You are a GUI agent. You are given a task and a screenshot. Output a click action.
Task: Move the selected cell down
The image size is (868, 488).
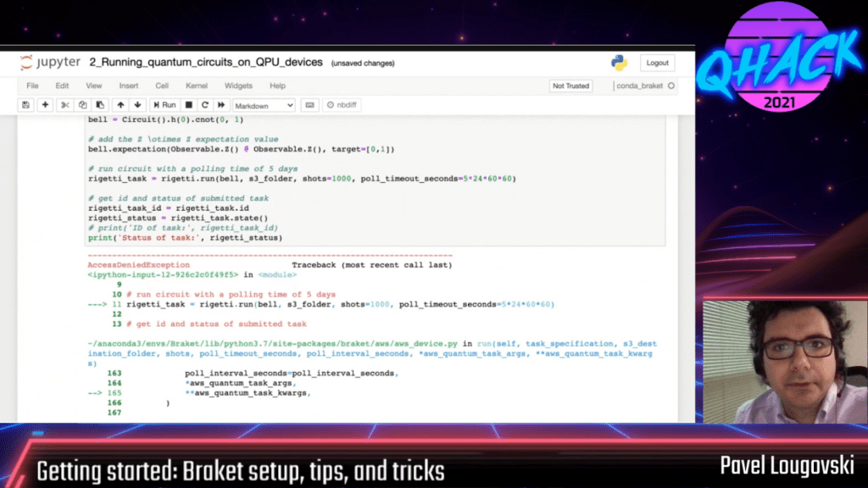point(137,104)
